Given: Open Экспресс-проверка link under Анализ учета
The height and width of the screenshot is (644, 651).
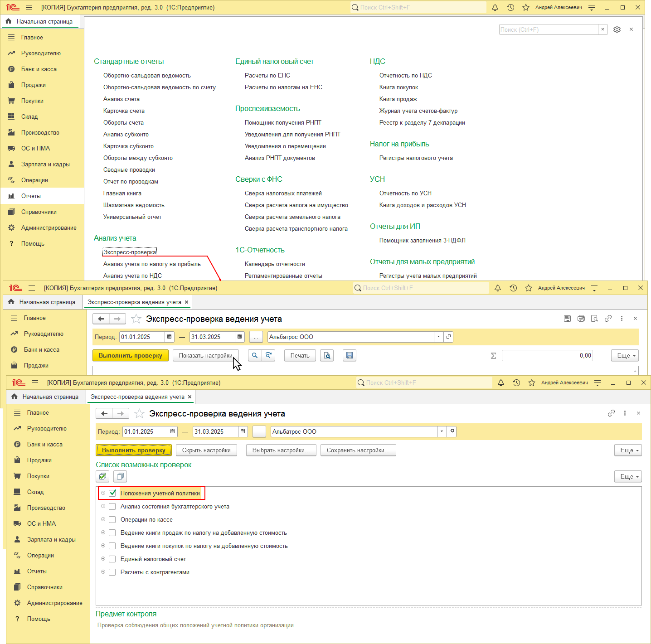Looking at the screenshot, I should [x=130, y=252].
